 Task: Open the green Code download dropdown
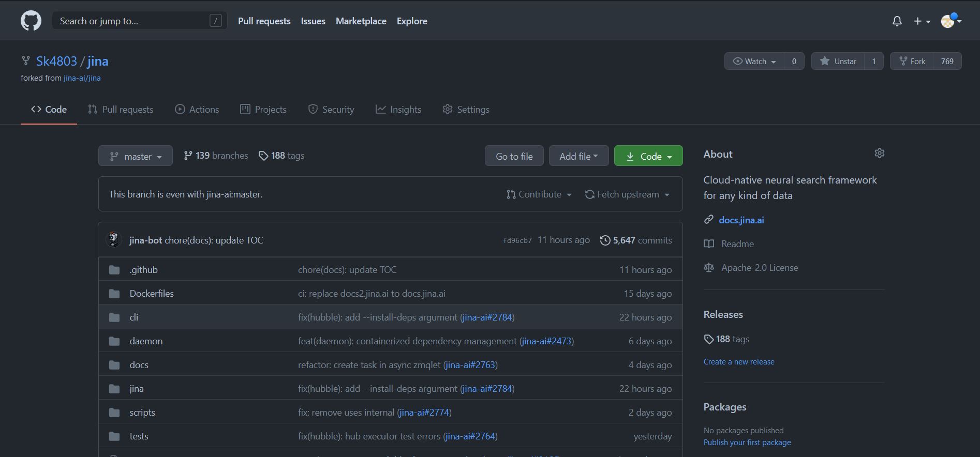pyautogui.click(x=648, y=156)
